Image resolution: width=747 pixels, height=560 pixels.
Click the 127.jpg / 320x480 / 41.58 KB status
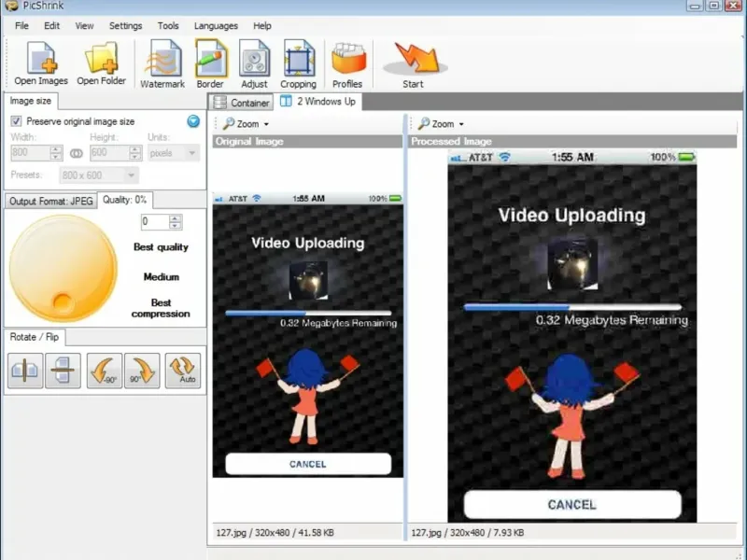tap(275, 532)
